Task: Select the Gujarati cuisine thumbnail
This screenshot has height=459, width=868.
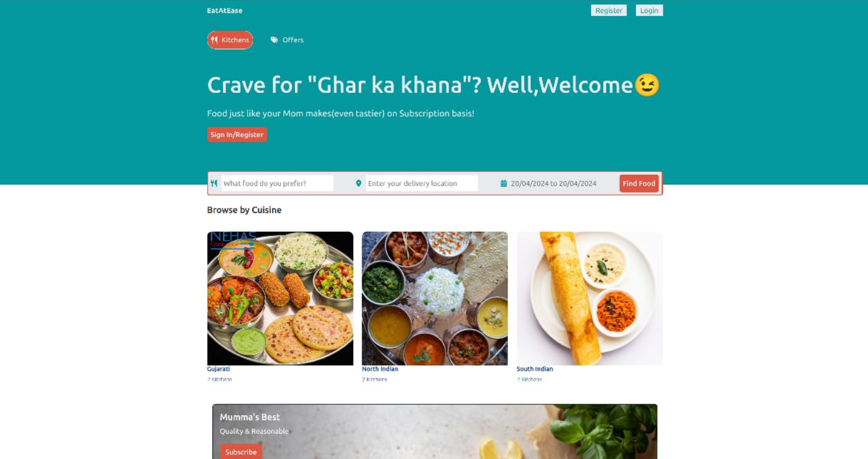Action: coord(280,298)
